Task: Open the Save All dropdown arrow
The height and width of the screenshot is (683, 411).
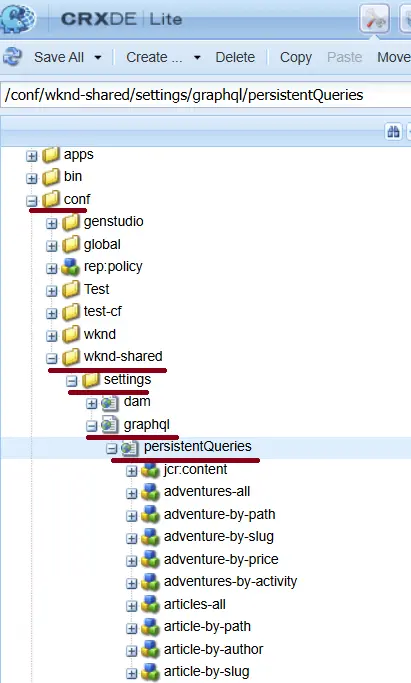Action: pos(98,57)
